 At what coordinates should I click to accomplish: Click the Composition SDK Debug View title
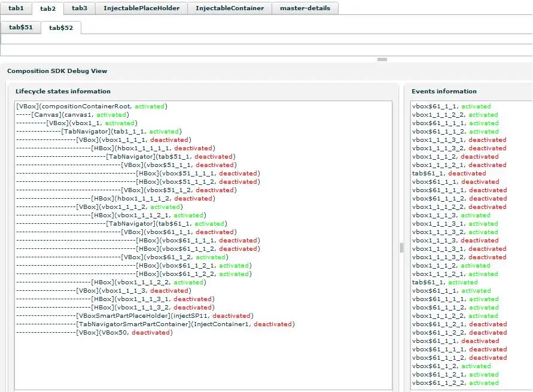[57, 71]
